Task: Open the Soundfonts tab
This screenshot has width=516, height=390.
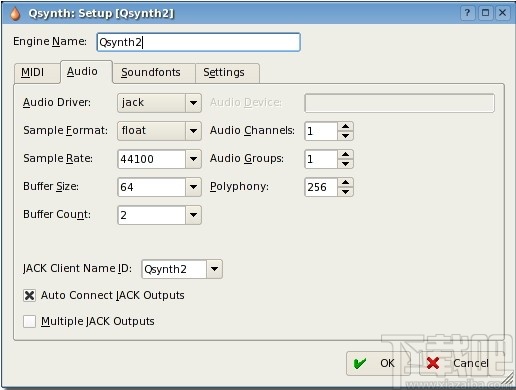Action: tap(154, 73)
